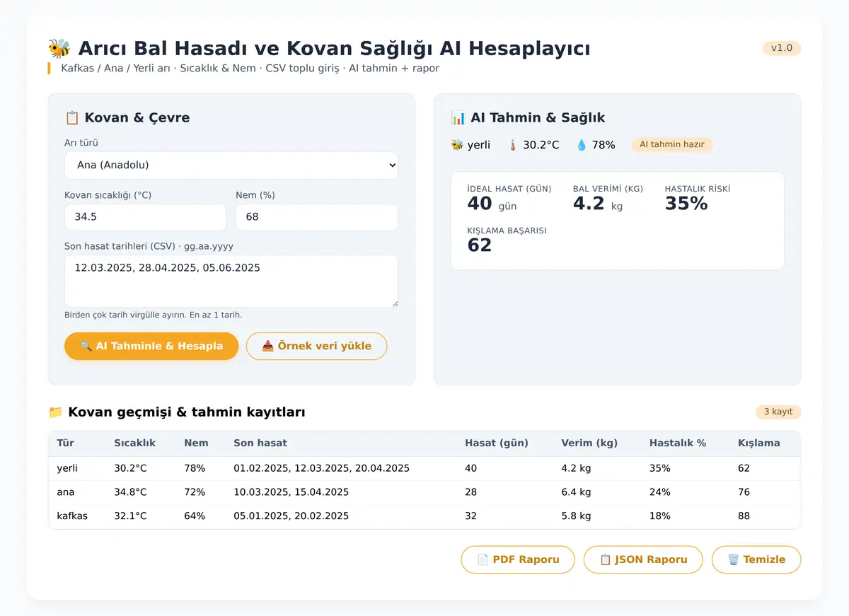Click the AI tahmin hazır status badge
This screenshot has height=616, width=849.
pos(672,144)
